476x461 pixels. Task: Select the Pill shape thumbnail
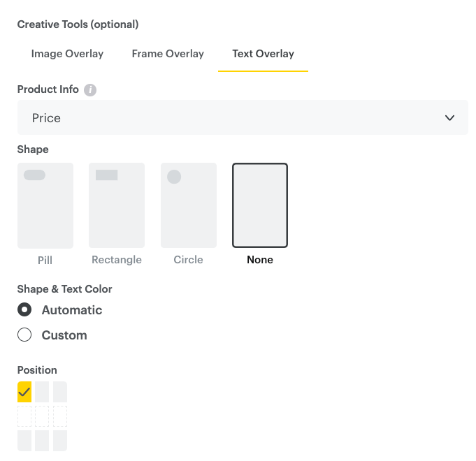click(45, 205)
